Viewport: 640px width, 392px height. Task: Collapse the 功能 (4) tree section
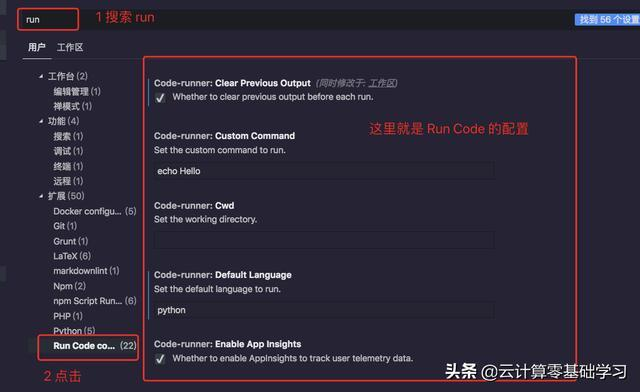(41, 121)
